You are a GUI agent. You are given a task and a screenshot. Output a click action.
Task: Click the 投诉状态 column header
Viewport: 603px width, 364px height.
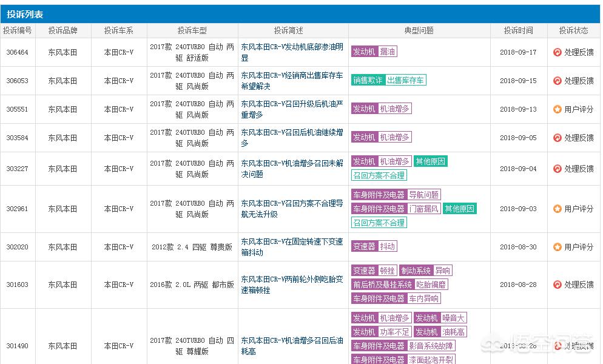(x=573, y=30)
